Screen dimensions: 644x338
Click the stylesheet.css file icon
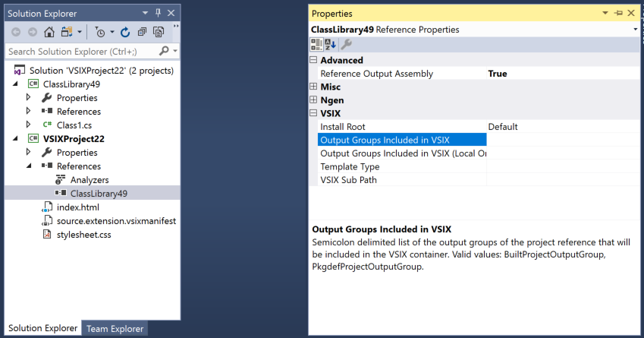[47, 235]
